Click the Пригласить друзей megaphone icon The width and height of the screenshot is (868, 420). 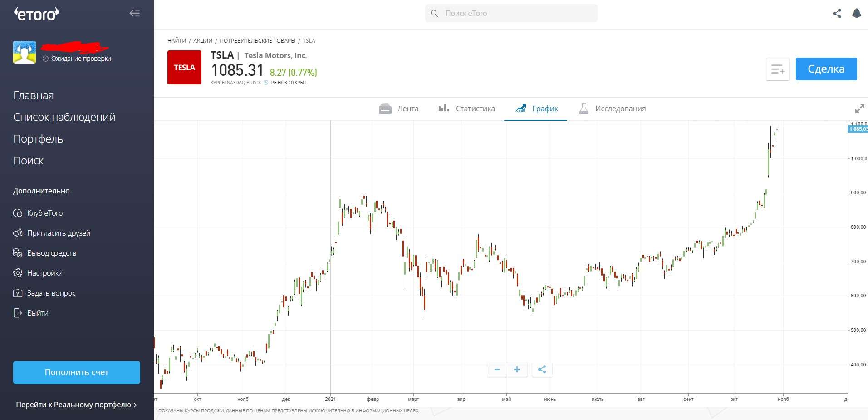[18, 233]
